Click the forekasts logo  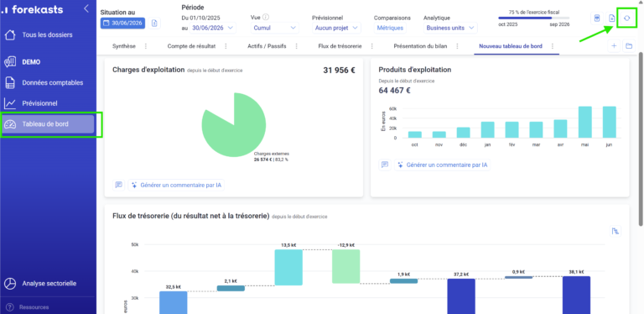[33, 9]
